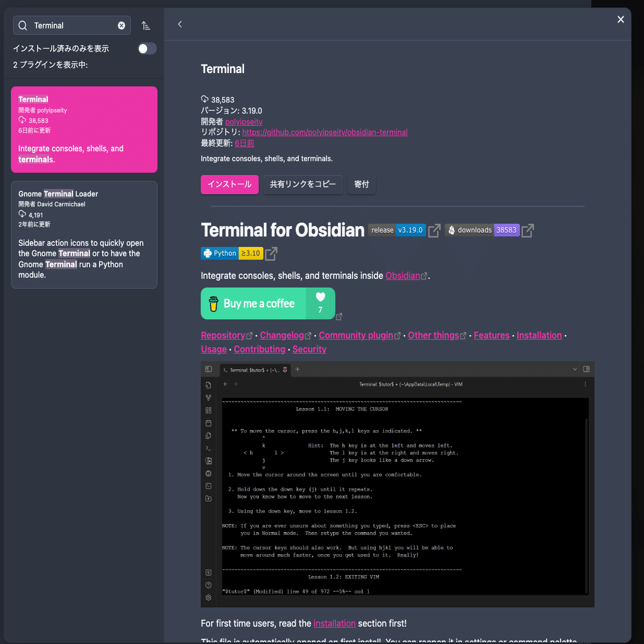Click the lowercase installation link in the first-time users sentence
The width and height of the screenshot is (644, 644).
[334, 623]
